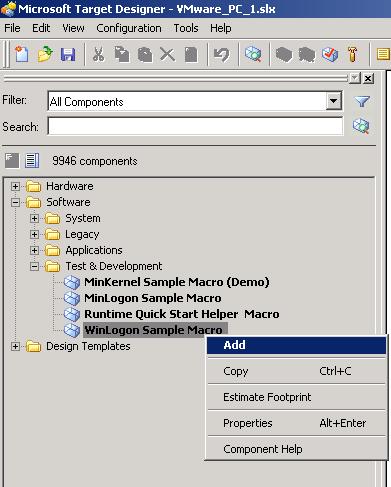Click the Build target hammer icon
391x487 pixels.
[x=352, y=54]
